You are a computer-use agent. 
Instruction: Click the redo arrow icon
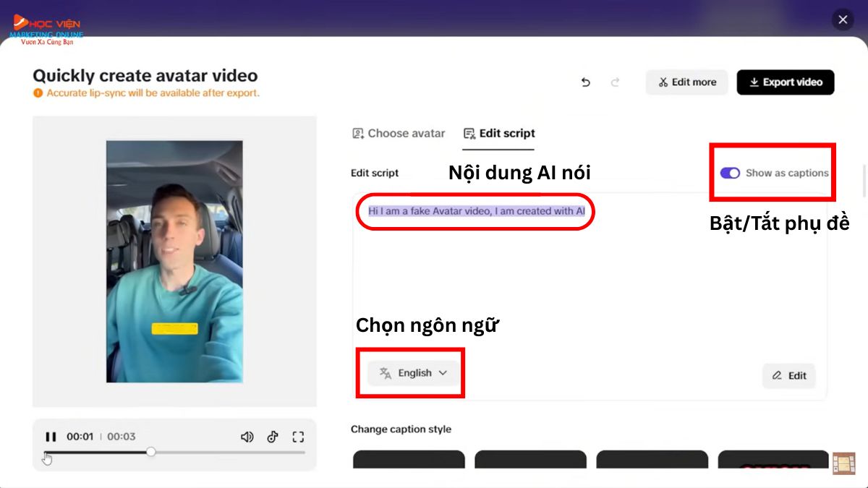pos(615,82)
